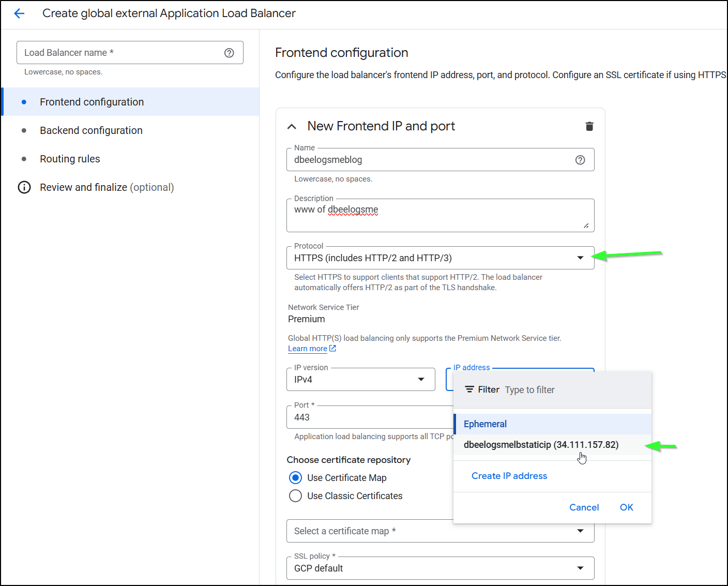Click the filter icon in IP dropdown
Screen dimensions: 728x586
469,389
